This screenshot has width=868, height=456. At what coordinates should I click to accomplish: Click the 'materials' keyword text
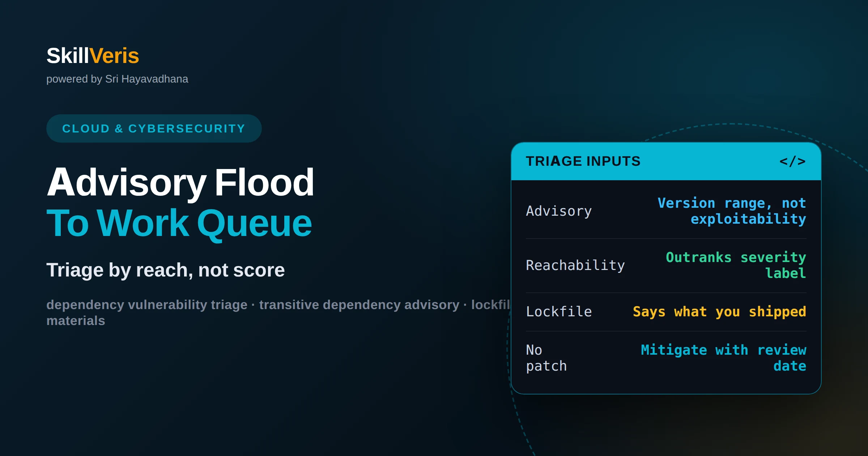pyautogui.click(x=76, y=321)
